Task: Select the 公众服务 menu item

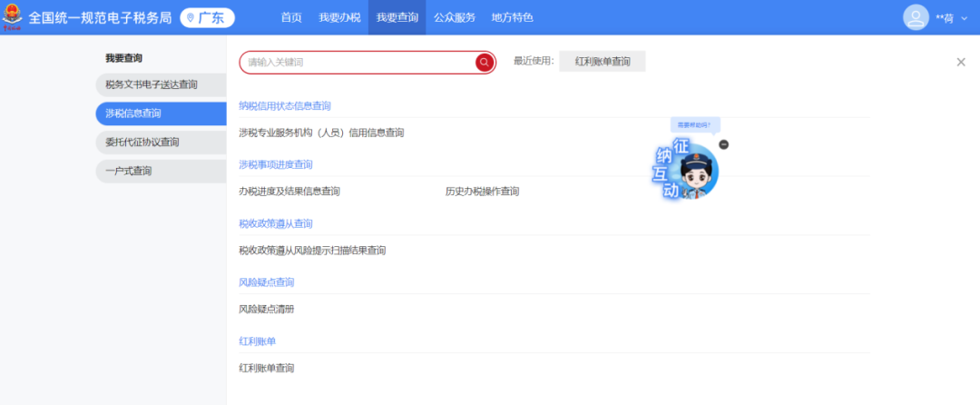Action: click(455, 17)
